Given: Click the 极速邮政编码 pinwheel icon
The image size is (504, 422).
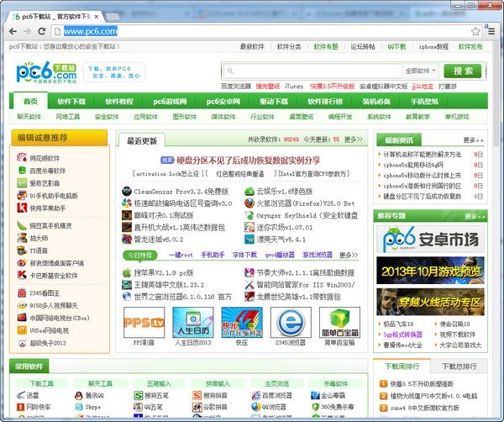Looking at the screenshot, I should click(x=127, y=203).
